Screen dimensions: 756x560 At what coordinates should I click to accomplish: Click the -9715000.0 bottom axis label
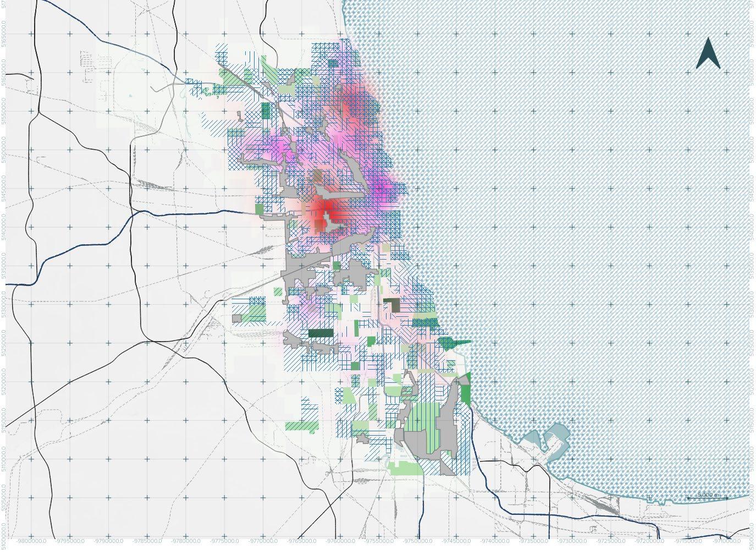click(687, 541)
